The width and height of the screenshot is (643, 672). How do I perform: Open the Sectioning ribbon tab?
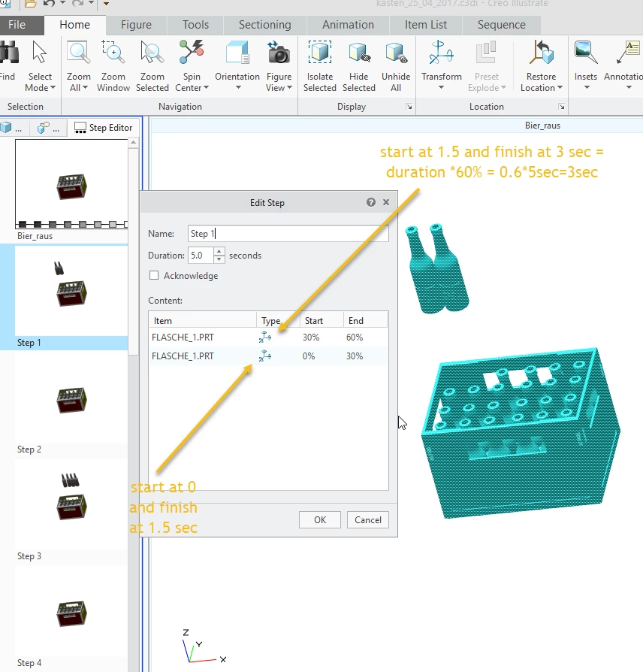pyautogui.click(x=264, y=25)
